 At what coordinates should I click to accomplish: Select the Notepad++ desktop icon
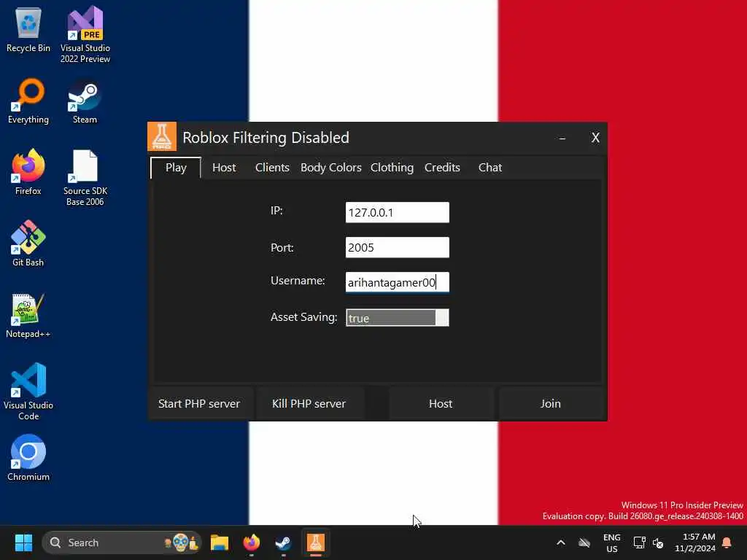pyautogui.click(x=28, y=316)
